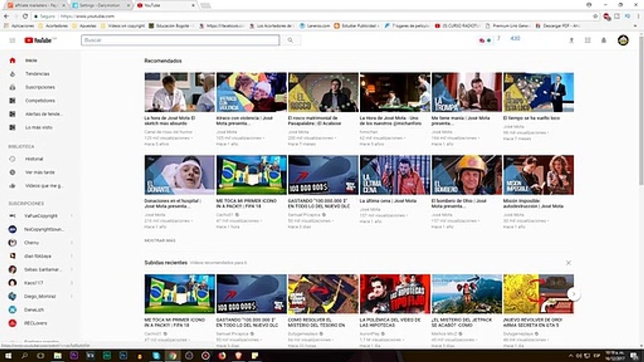Open the YouTube apps grid icon

[x=587, y=40]
